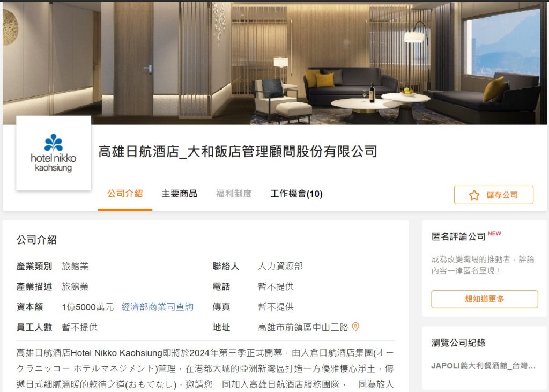This screenshot has width=549, height=392.
Task: Open the hotel lounge banner image
Action: coord(274,63)
